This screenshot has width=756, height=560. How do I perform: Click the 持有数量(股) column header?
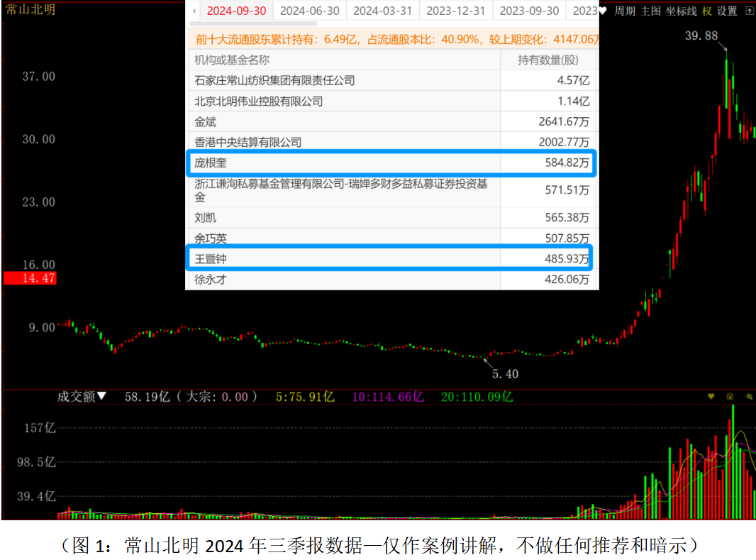[548, 60]
